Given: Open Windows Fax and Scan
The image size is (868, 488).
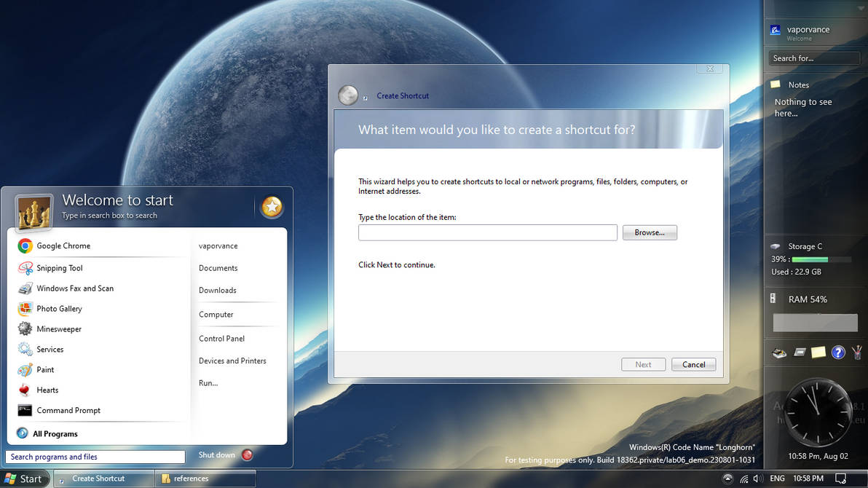Looking at the screenshot, I should 66,288.
